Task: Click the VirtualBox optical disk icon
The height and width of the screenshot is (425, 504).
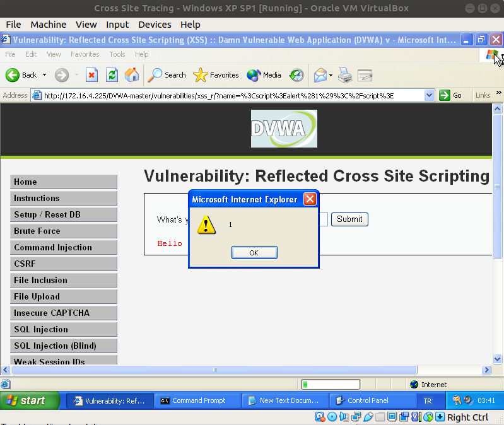Action: point(332,417)
